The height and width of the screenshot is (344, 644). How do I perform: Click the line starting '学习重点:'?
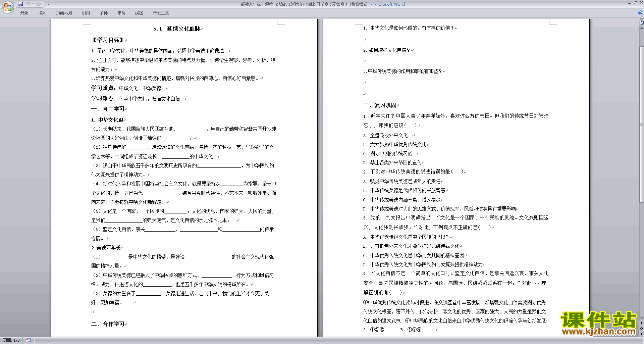128,88
